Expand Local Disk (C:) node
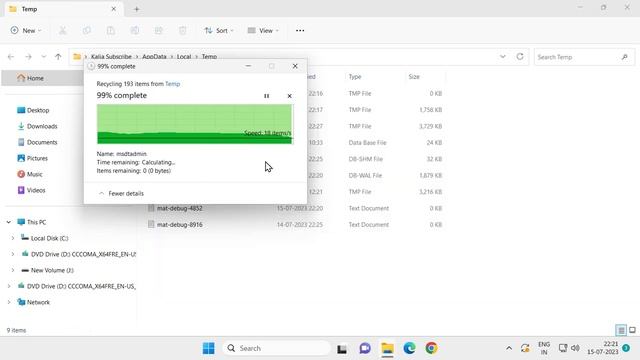640x360 pixels. click(x=13, y=238)
